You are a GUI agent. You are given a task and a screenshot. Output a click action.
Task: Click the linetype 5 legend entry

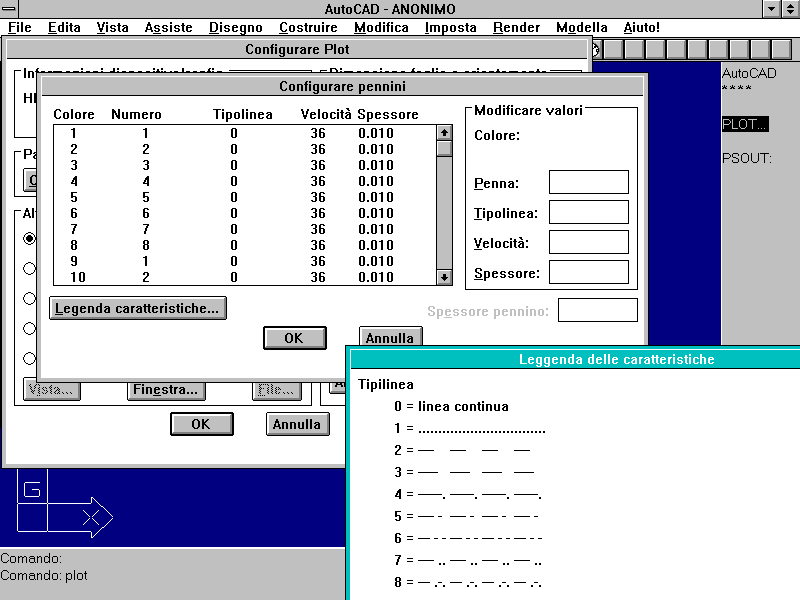pyautogui.click(x=466, y=516)
